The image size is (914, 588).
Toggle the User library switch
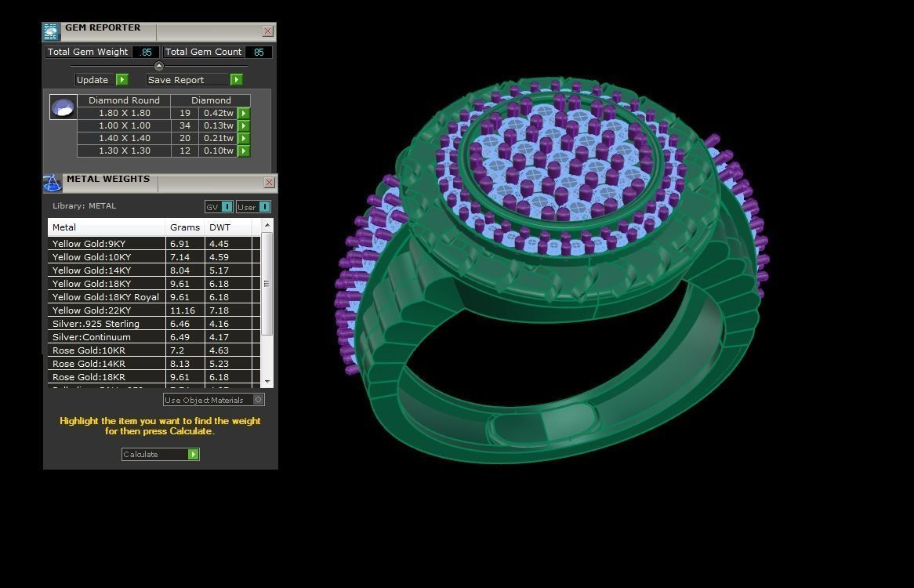[264, 207]
